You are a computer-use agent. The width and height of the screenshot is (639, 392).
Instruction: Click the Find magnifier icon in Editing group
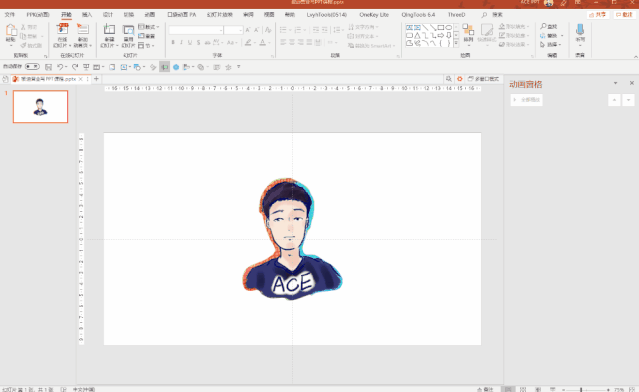click(x=543, y=26)
